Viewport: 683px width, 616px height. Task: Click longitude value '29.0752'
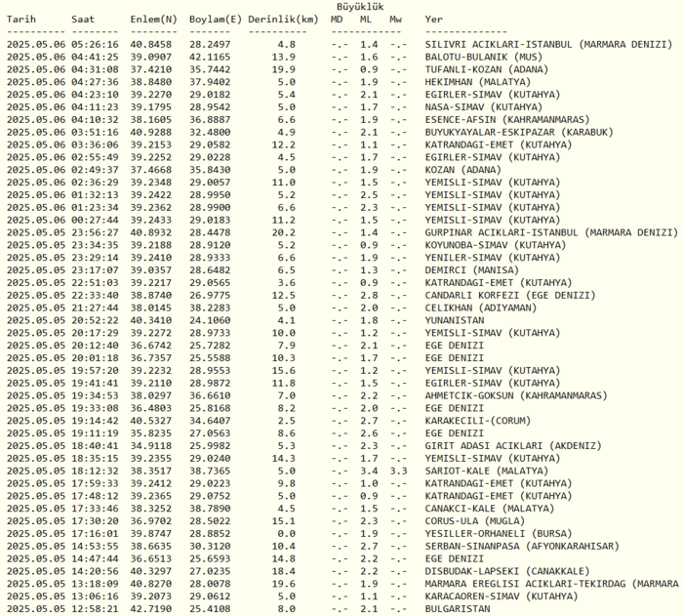tap(210, 496)
